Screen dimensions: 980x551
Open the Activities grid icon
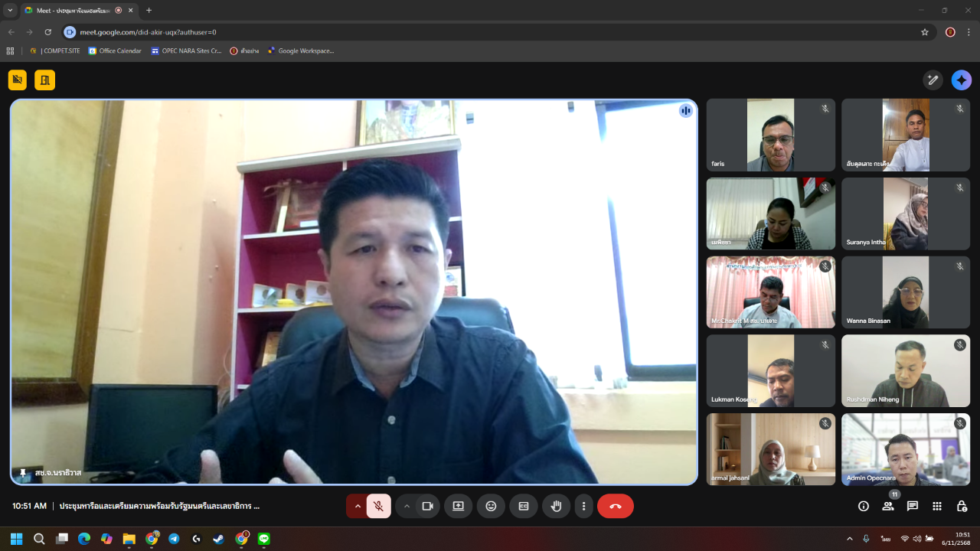[x=937, y=506]
